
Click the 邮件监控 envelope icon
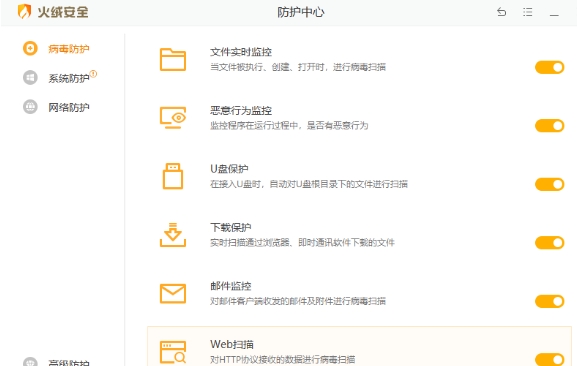[173, 294]
